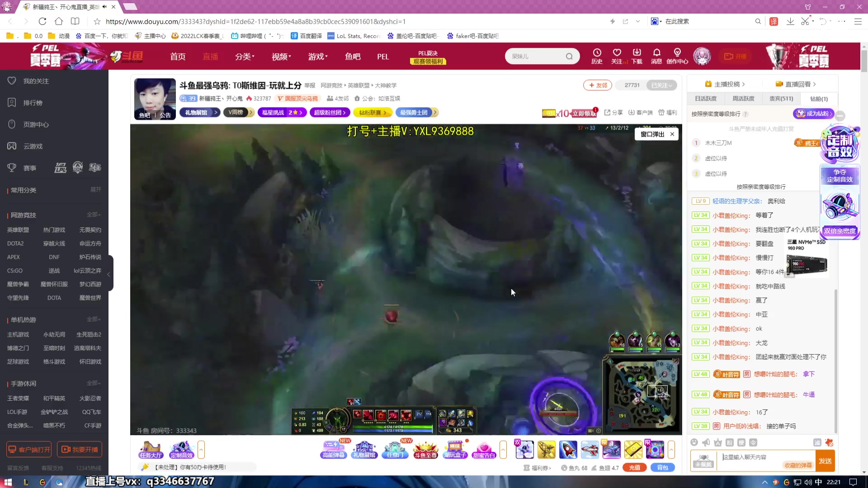
Task: Click the 我要开播 button
Action: click(x=80, y=450)
